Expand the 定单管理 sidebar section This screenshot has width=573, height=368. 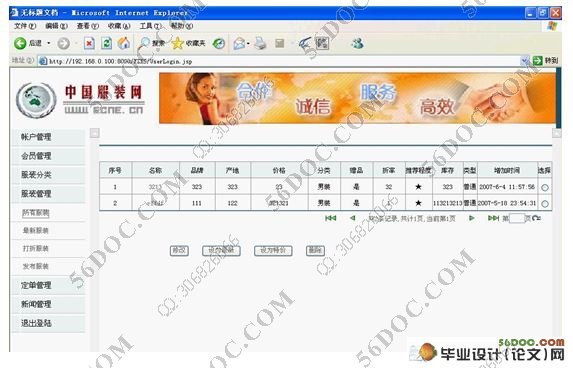48,285
